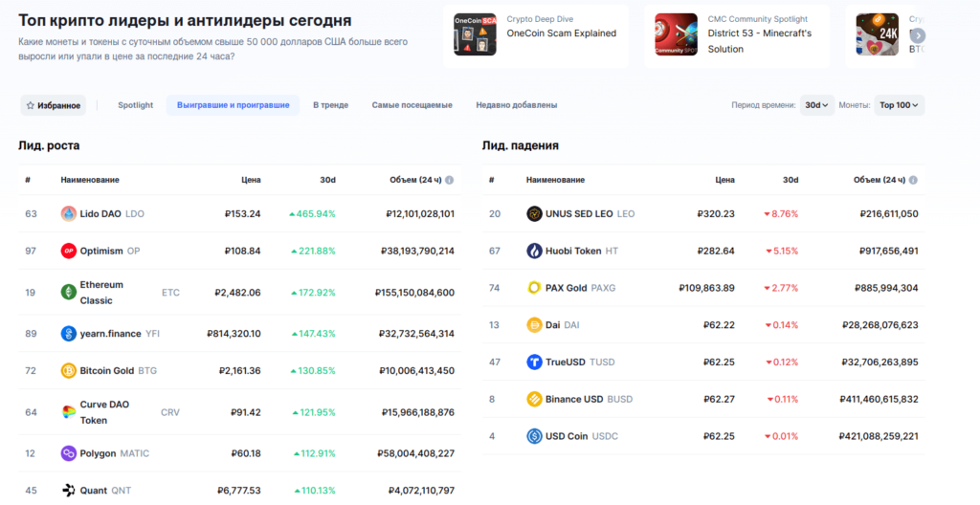Click volume info icon in losers table
Image resolution: width=980 pixels, height=505 pixels.
[x=913, y=180]
